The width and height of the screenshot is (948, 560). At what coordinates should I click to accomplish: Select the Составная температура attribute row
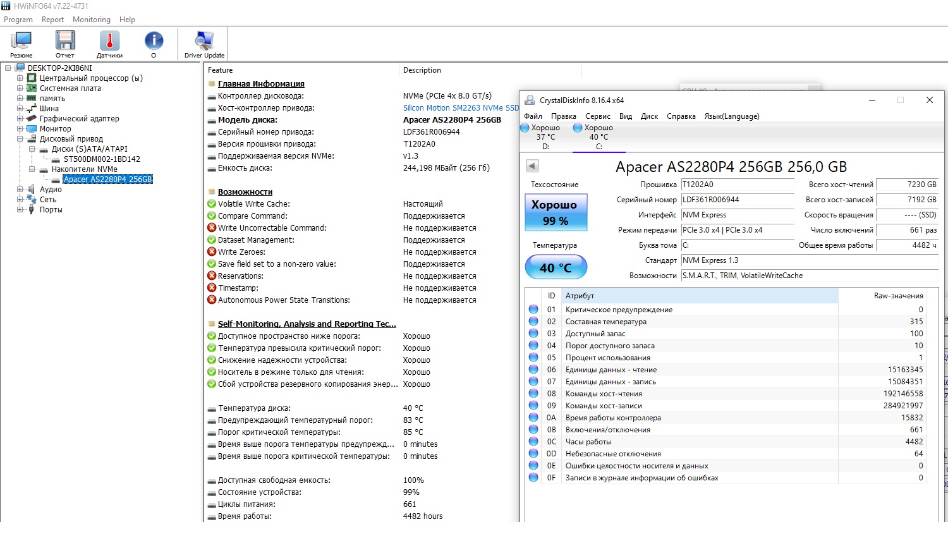(x=726, y=322)
